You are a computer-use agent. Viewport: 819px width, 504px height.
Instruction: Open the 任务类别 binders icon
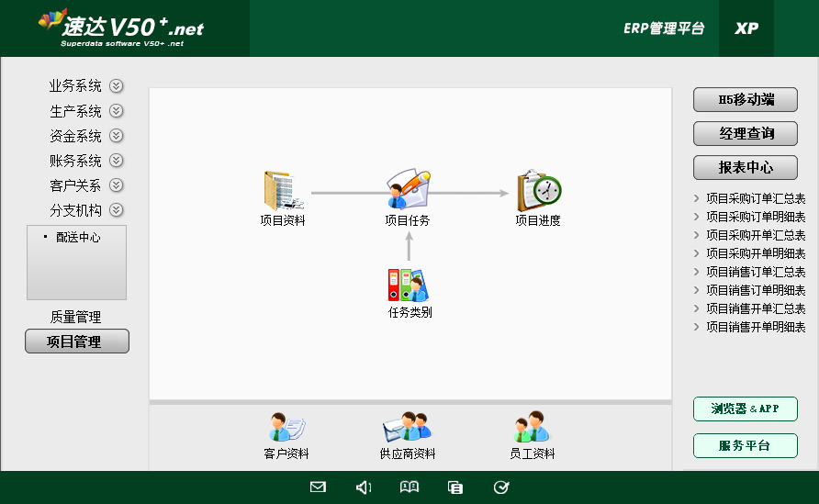pyautogui.click(x=409, y=286)
